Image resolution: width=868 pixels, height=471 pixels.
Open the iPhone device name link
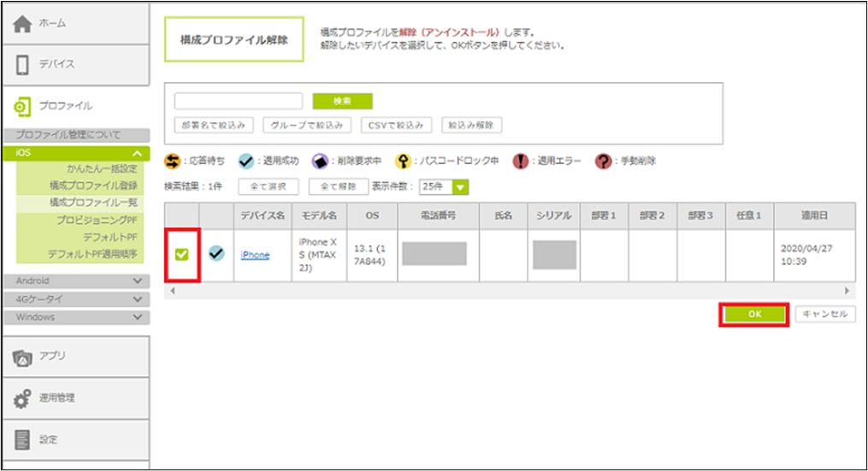click(255, 255)
